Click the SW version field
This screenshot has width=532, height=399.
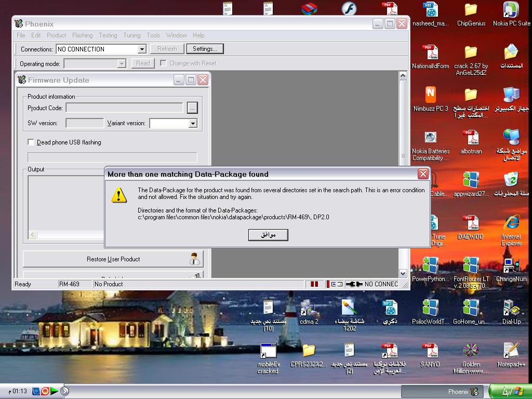coord(85,123)
